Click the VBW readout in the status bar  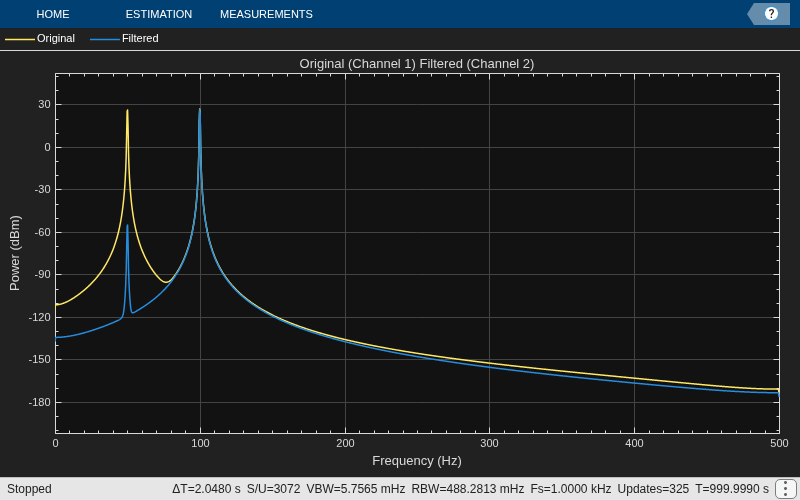pos(356,489)
